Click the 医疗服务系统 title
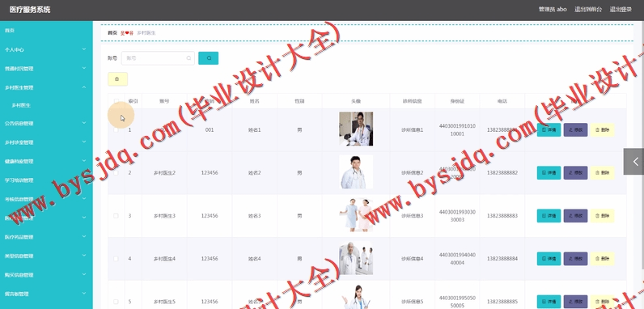The height and width of the screenshot is (309, 644). 30,10
